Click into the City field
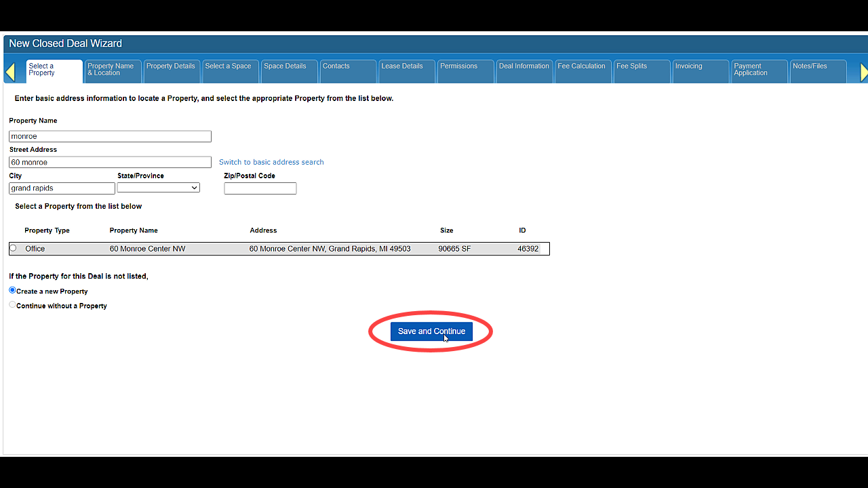The image size is (868, 488). pos(62,188)
